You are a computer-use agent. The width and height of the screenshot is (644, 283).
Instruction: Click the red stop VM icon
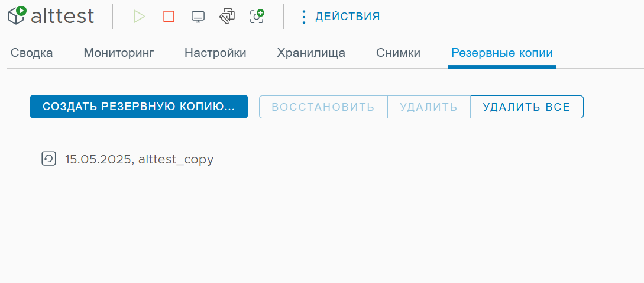click(x=169, y=17)
